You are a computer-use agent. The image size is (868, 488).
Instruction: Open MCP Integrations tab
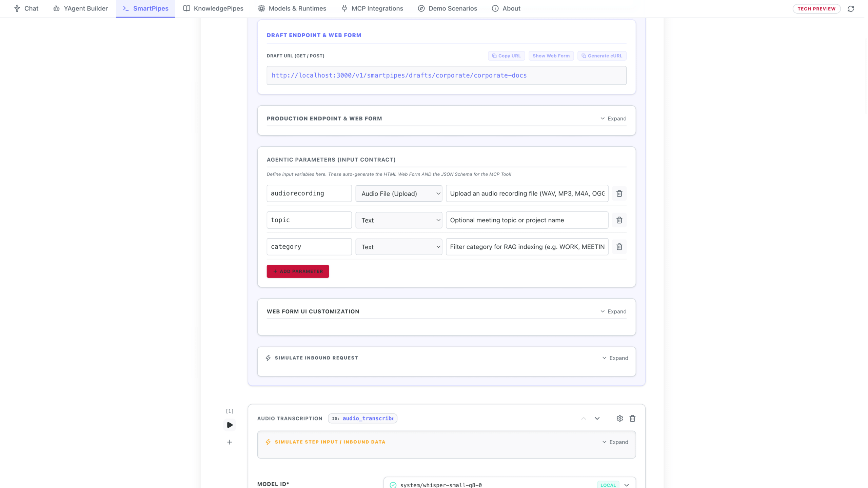pos(372,8)
